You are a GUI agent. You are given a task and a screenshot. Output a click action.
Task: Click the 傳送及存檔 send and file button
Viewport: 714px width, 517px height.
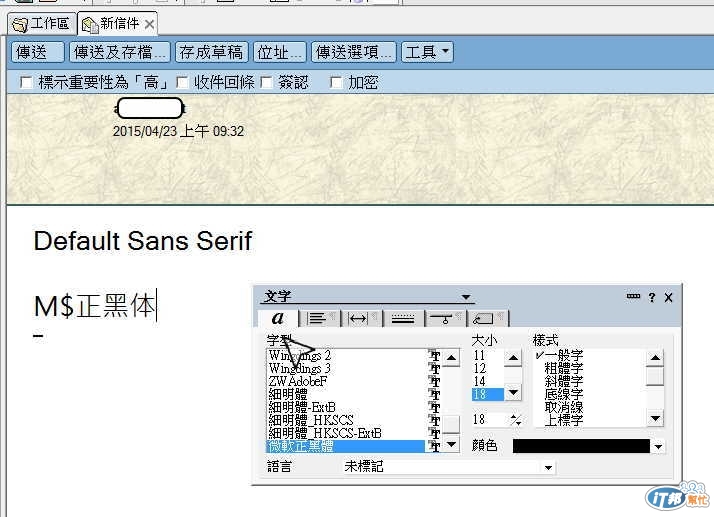[x=120, y=52]
